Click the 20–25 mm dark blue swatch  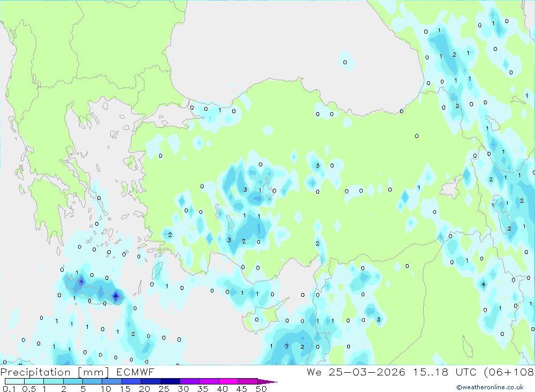[151, 381]
